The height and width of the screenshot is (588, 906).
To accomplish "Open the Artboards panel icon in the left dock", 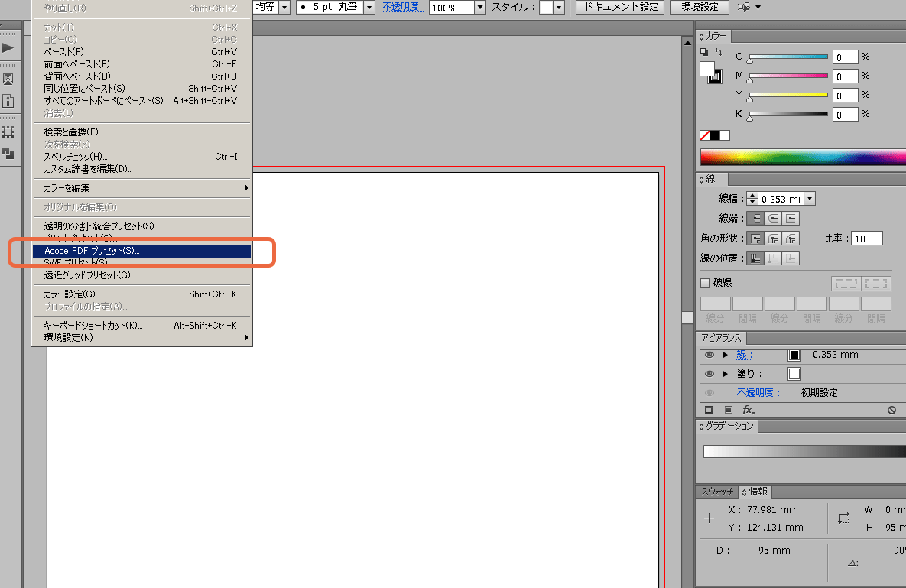I will 8,132.
